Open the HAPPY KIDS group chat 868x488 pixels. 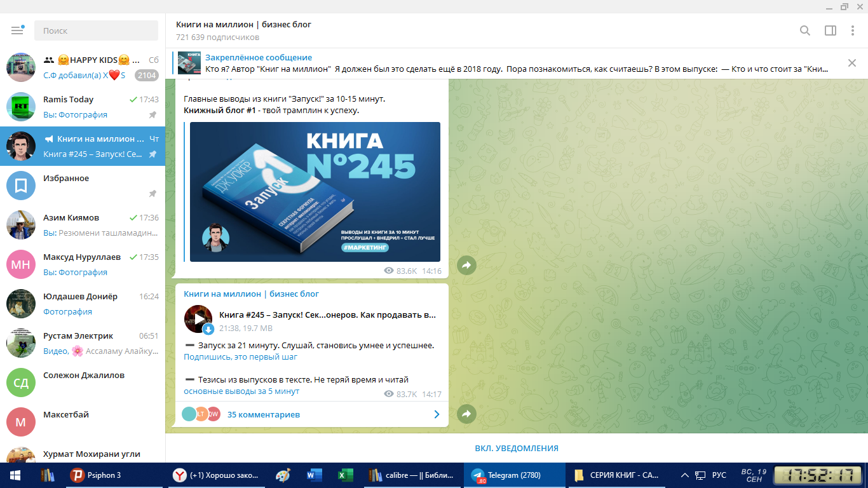tap(83, 67)
